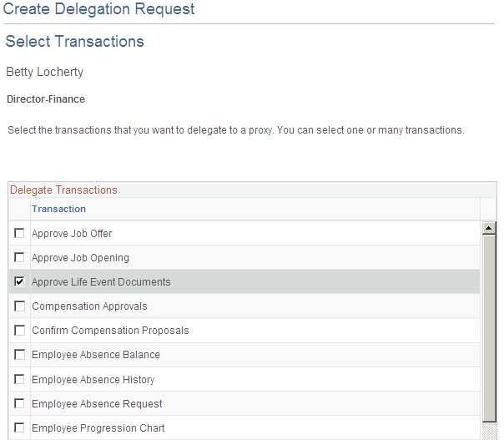This screenshot has height=440, width=504.
Task: Click Employee Absence History text
Action: point(93,380)
